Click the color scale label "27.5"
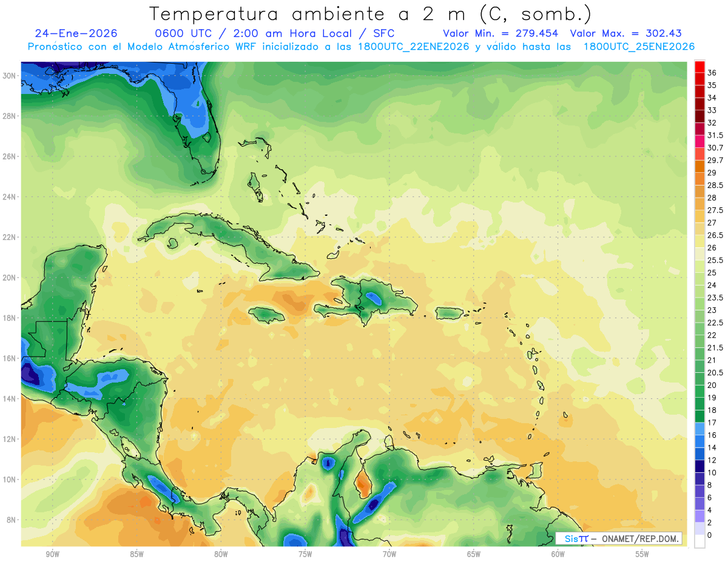The image size is (728, 562). tap(715, 210)
